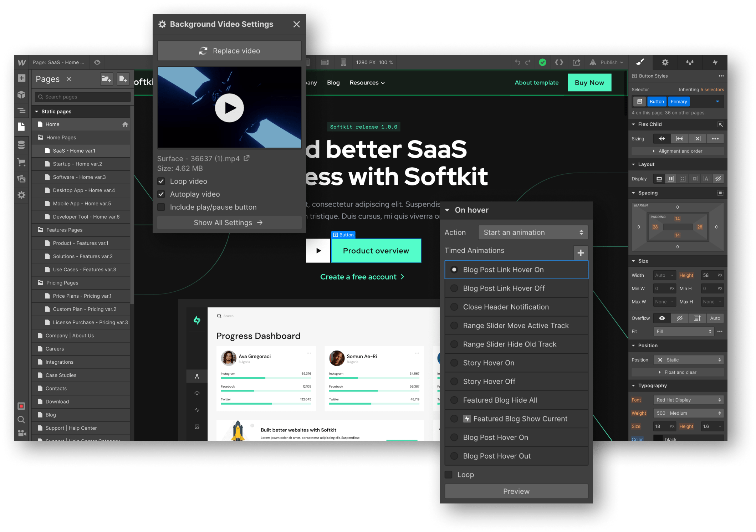Select display block layout icon
The height and width of the screenshot is (532, 756).
click(x=659, y=179)
